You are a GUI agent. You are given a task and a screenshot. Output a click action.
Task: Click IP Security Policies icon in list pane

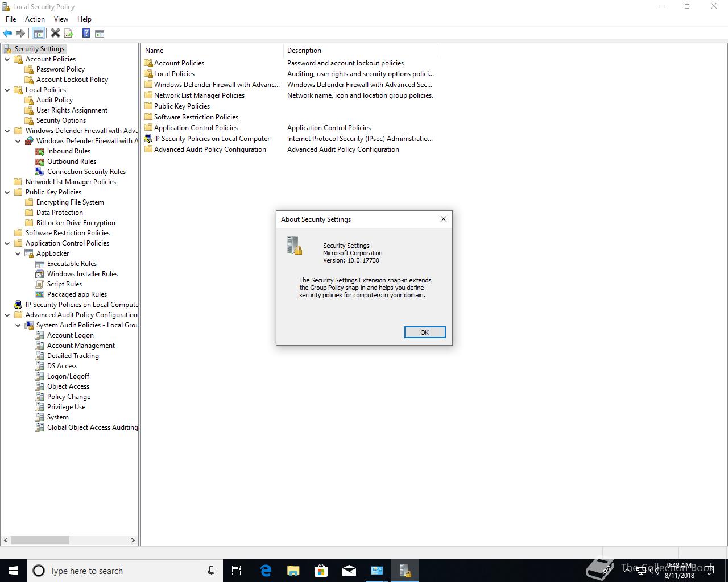point(148,139)
